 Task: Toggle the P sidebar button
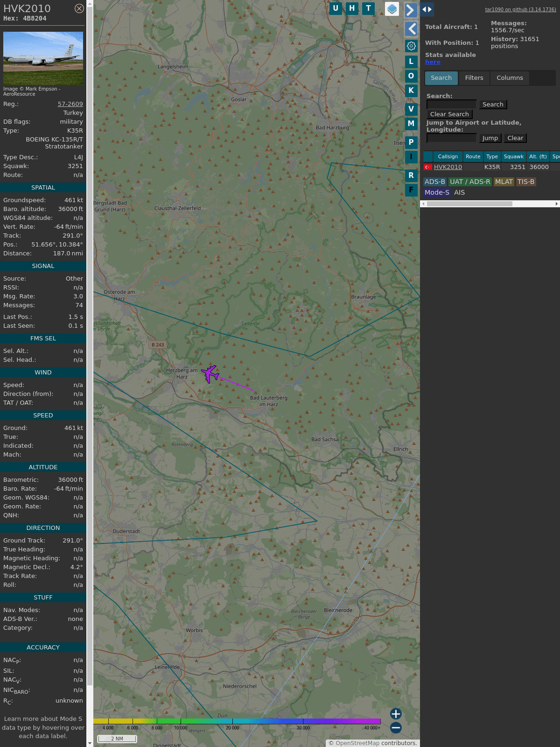click(411, 142)
